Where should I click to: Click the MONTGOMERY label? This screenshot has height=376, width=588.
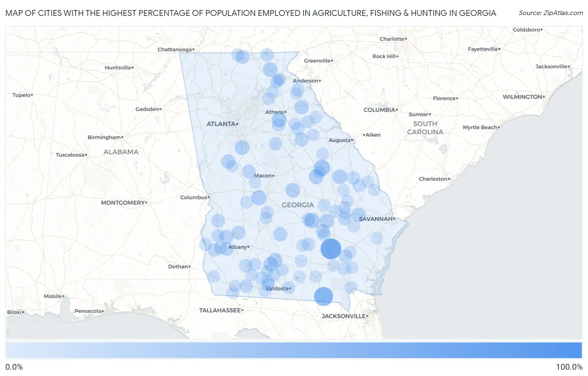pyautogui.click(x=123, y=202)
